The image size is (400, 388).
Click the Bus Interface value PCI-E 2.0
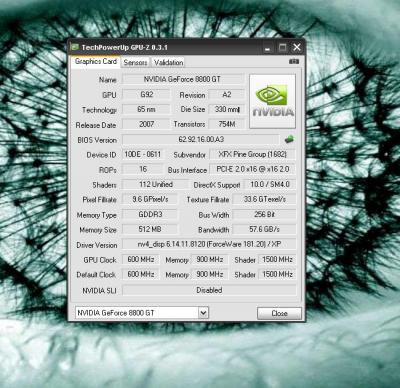click(x=252, y=169)
